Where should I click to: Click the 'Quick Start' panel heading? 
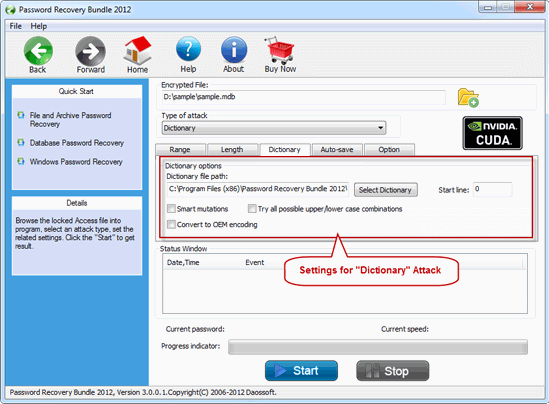tap(76, 91)
